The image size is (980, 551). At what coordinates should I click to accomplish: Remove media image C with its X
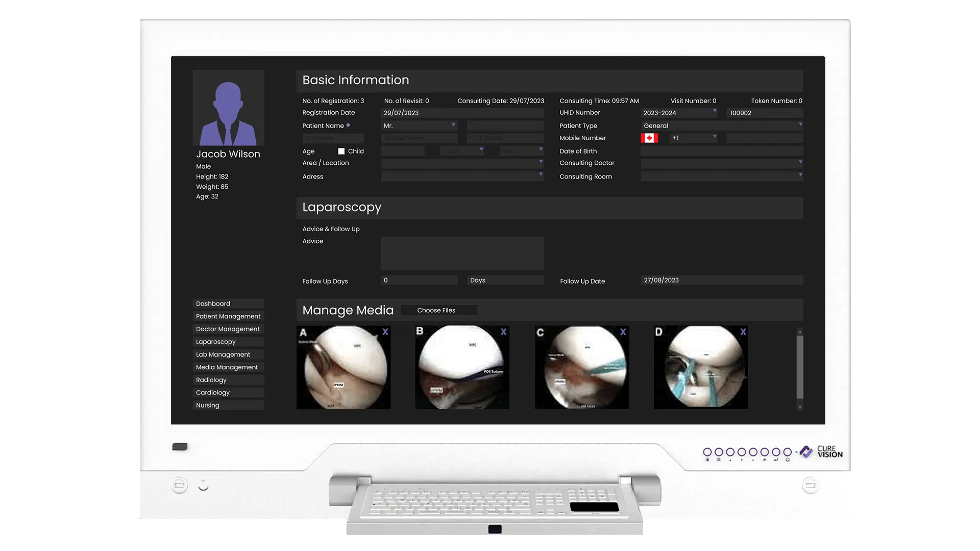[623, 332]
